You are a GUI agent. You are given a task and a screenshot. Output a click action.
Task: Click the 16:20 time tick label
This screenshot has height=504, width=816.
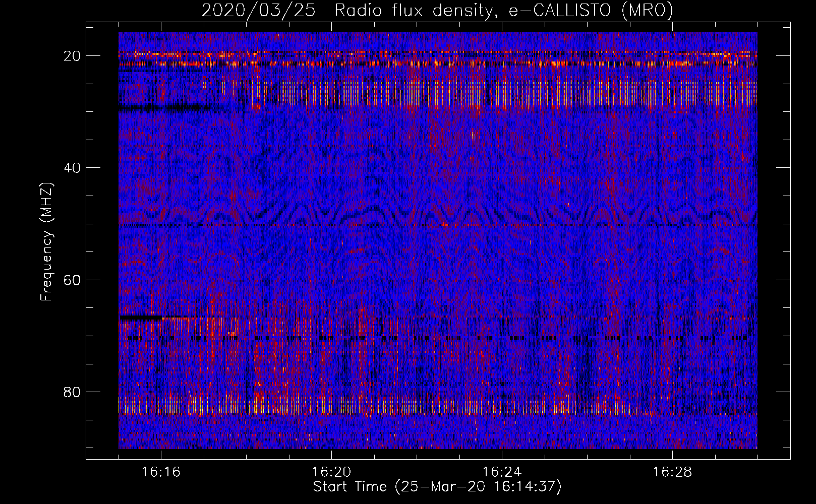[331, 472]
